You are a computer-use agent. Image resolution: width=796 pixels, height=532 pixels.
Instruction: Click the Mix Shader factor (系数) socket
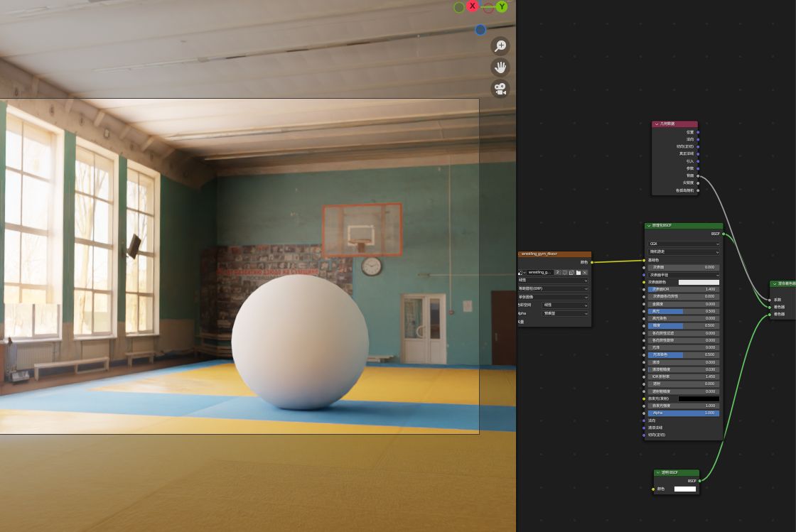click(770, 300)
